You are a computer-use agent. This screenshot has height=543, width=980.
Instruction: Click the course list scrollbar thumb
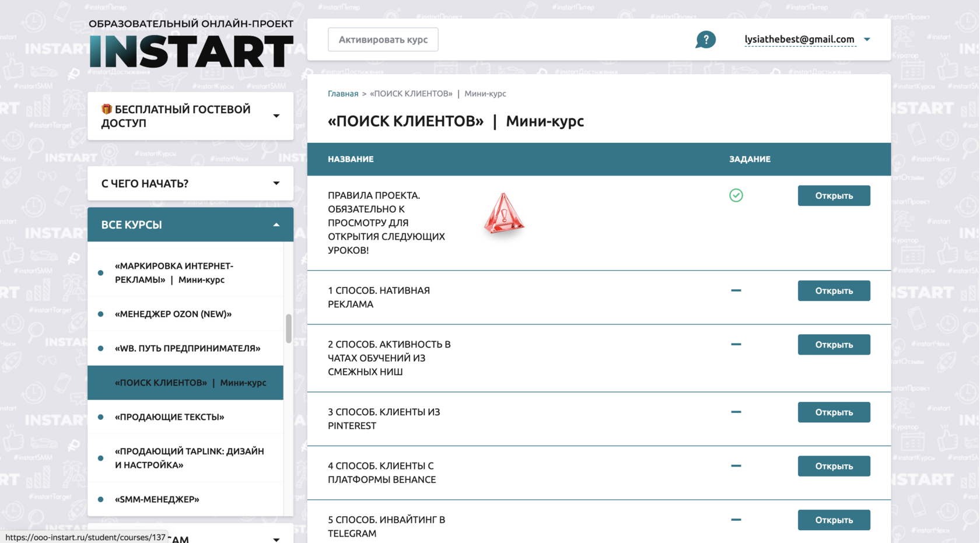pos(288,329)
